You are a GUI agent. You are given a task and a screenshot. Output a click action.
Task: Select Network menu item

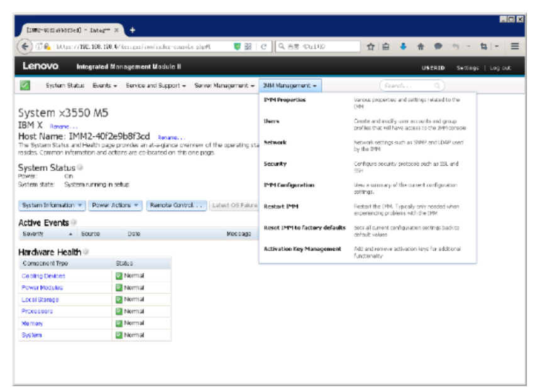click(275, 143)
